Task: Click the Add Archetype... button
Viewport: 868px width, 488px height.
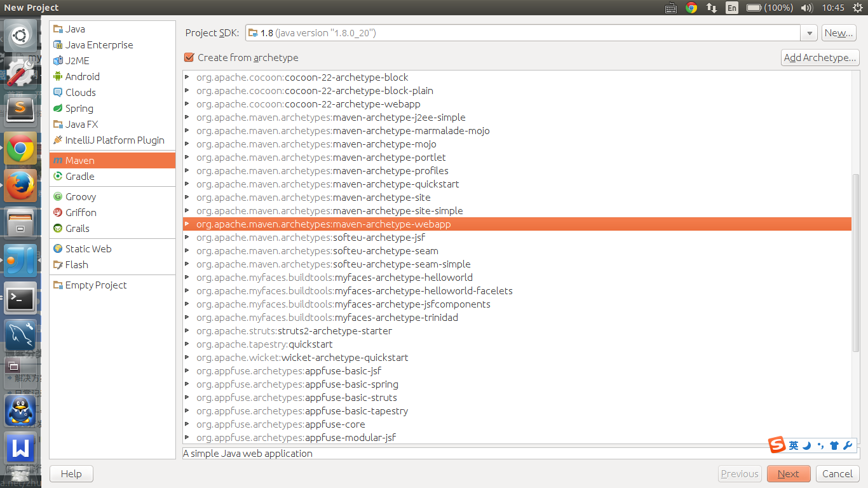Action: coord(820,58)
